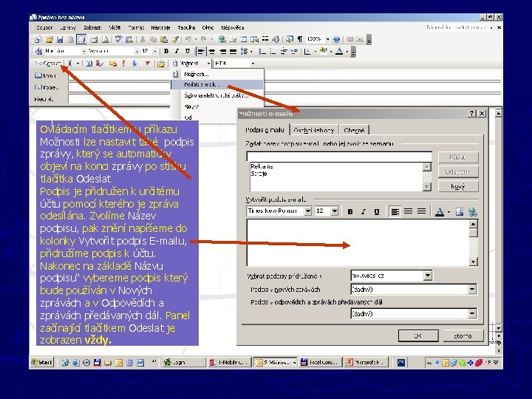Toggle the paragraph marks ¶ icon
The width and height of the screenshot is (532, 399).
point(300,39)
